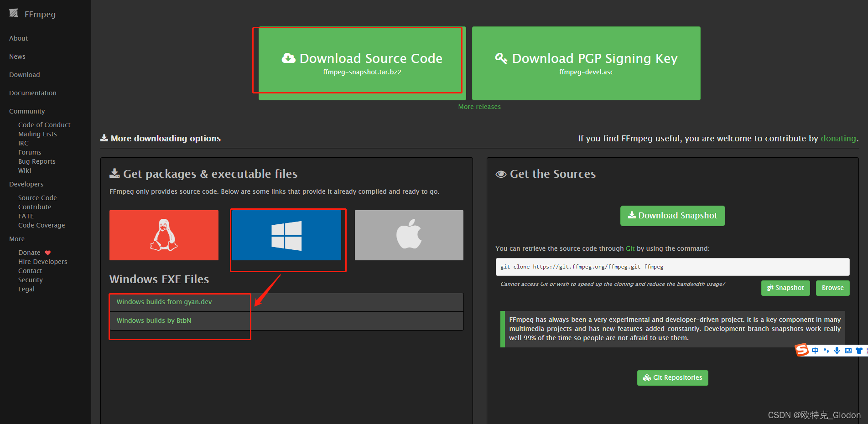Image resolution: width=868 pixels, height=424 pixels.
Task: Open Legal sidebar link
Action: tap(26, 289)
